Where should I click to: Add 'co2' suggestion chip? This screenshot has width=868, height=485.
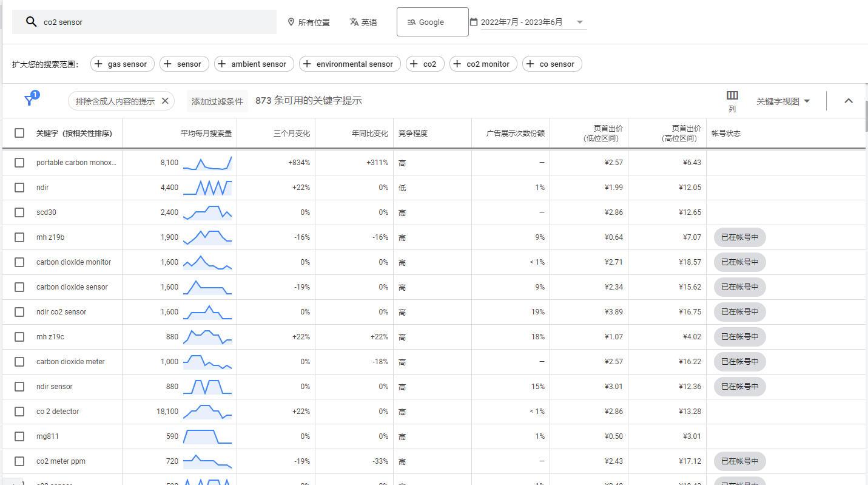click(425, 64)
